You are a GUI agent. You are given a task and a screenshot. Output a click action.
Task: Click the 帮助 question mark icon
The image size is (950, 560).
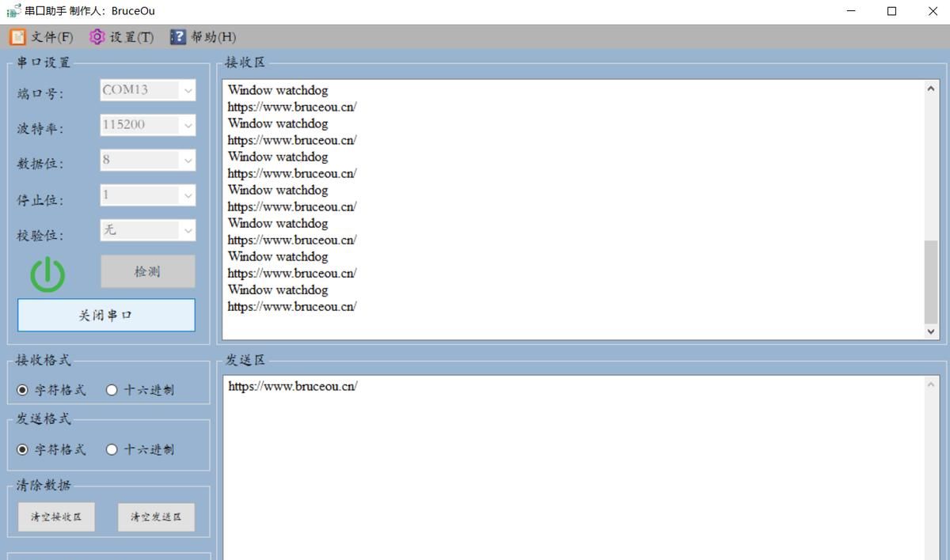(178, 37)
